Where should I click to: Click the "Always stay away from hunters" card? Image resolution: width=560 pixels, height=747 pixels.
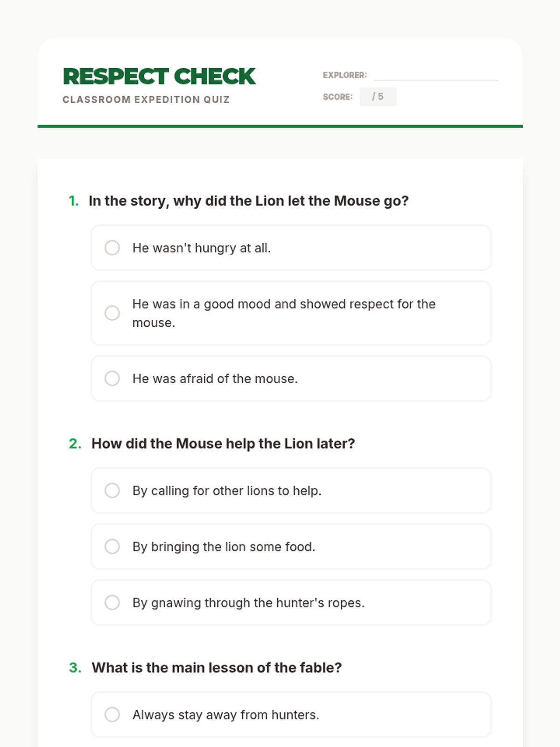point(291,714)
